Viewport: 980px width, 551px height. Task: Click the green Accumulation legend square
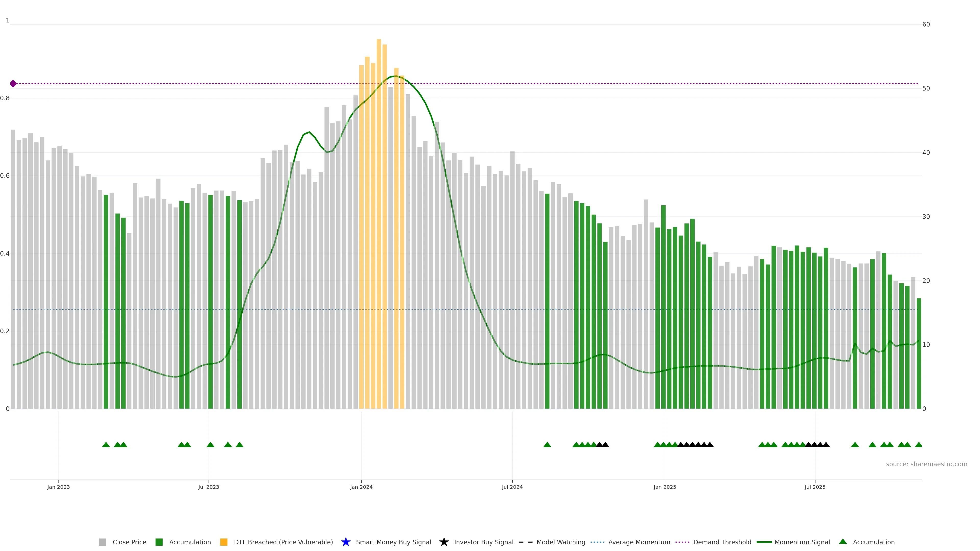[159, 542]
